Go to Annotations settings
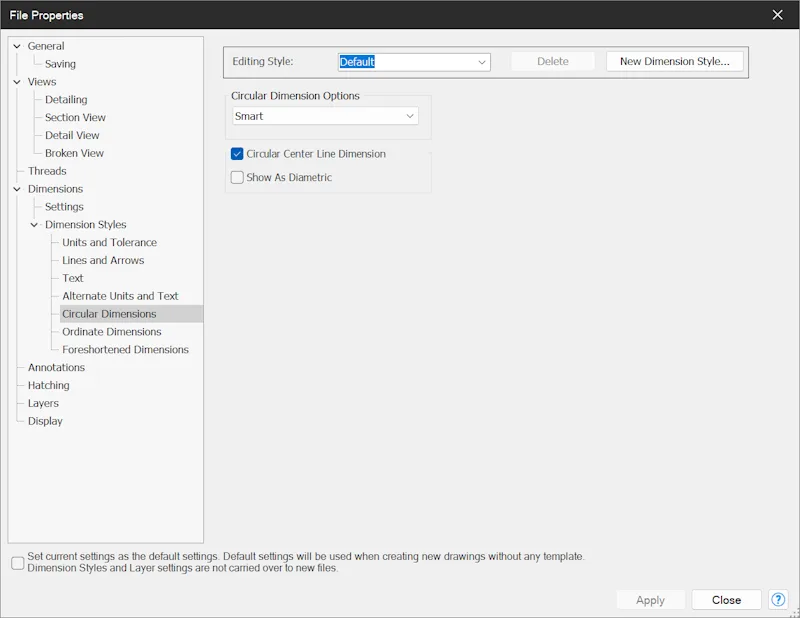The width and height of the screenshot is (800, 618). click(x=56, y=367)
